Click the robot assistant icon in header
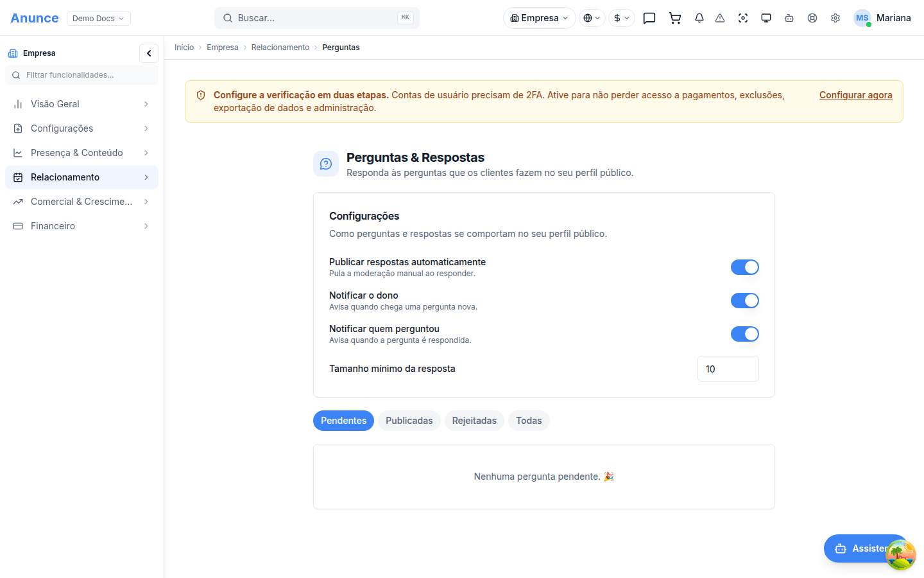The width and height of the screenshot is (924, 578). [x=789, y=18]
